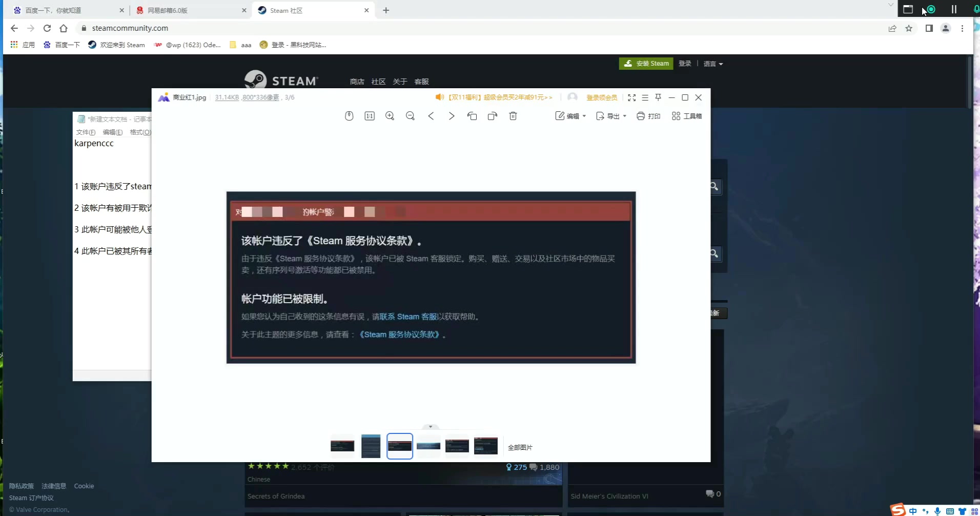Go to previous image in viewer

431,116
